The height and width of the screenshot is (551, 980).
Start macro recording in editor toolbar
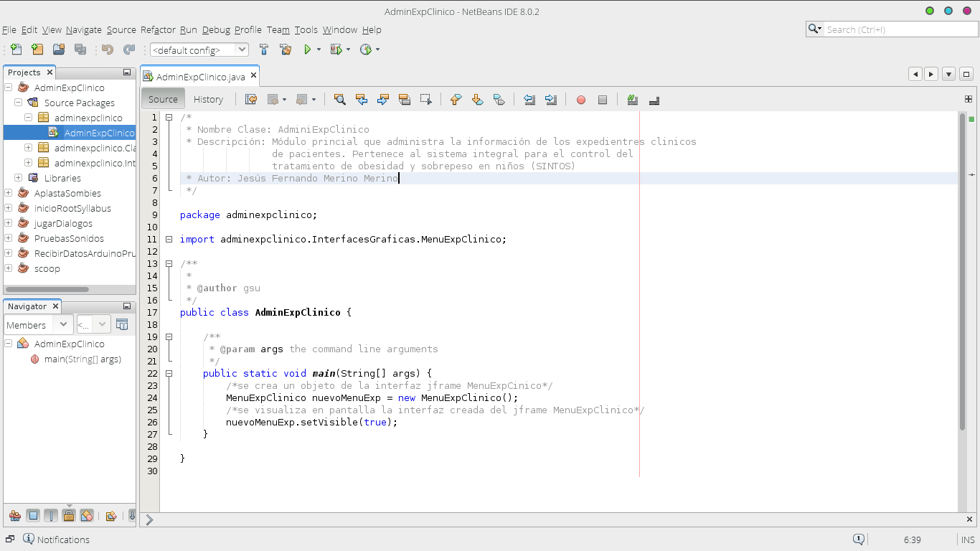pyautogui.click(x=580, y=100)
